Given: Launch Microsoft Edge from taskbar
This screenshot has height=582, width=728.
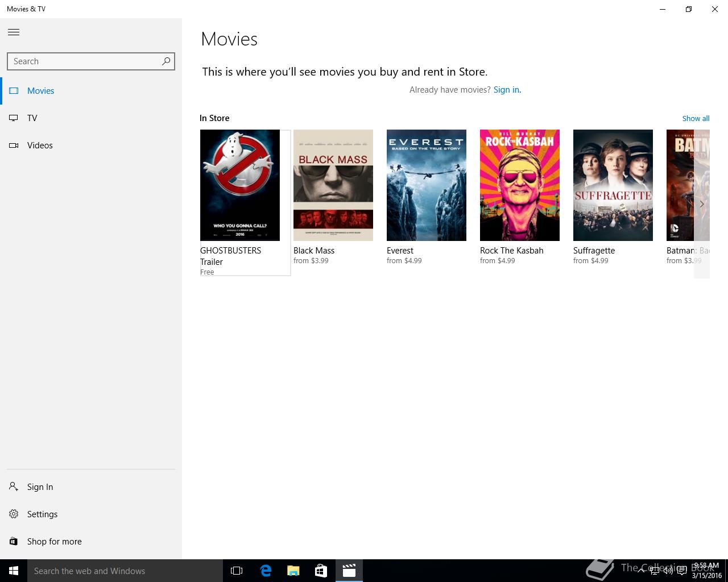Looking at the screenshot, I should click(266, 571).
